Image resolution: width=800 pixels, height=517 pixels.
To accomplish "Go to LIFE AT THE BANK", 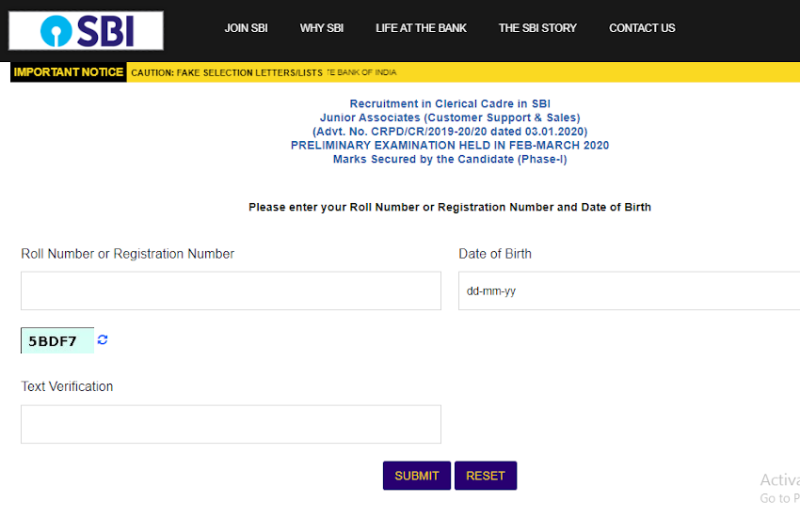I will pos(421,28).
